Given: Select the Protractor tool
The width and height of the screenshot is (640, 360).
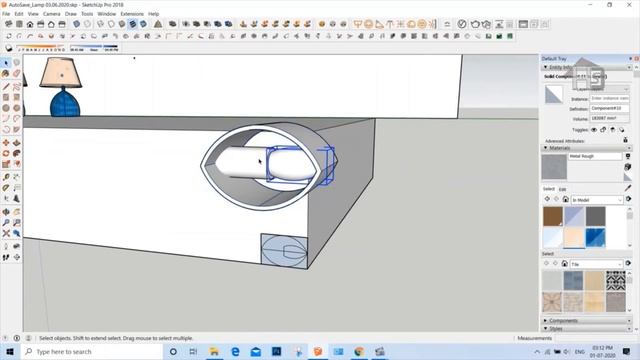Looking at the screenshot, I should tap(6, 188).
